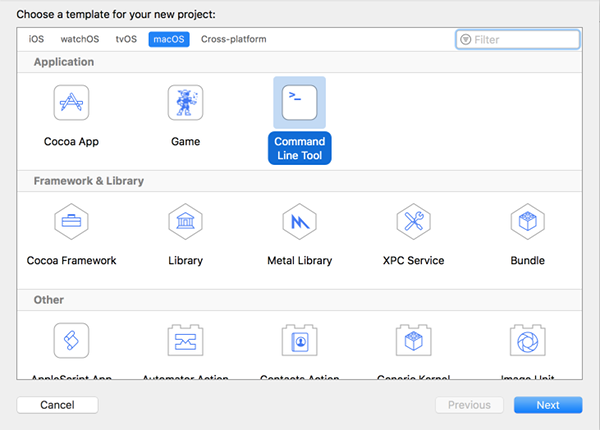Switch to the iOS platform tab

coord(36,40)
